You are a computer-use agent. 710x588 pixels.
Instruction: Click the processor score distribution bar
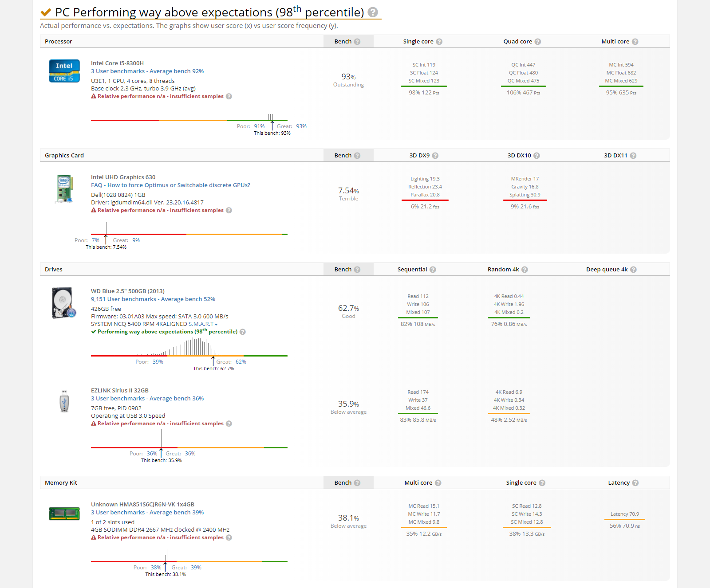coord(189,120)
